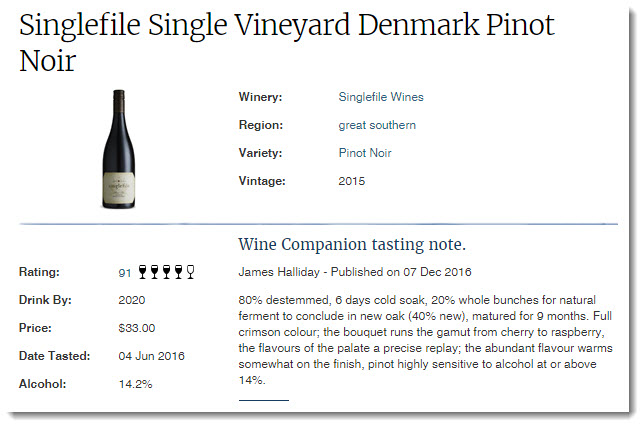Click the fourth filled wine glass icon
This screenshot has width=644, height=427.
(x=178, y=272)
